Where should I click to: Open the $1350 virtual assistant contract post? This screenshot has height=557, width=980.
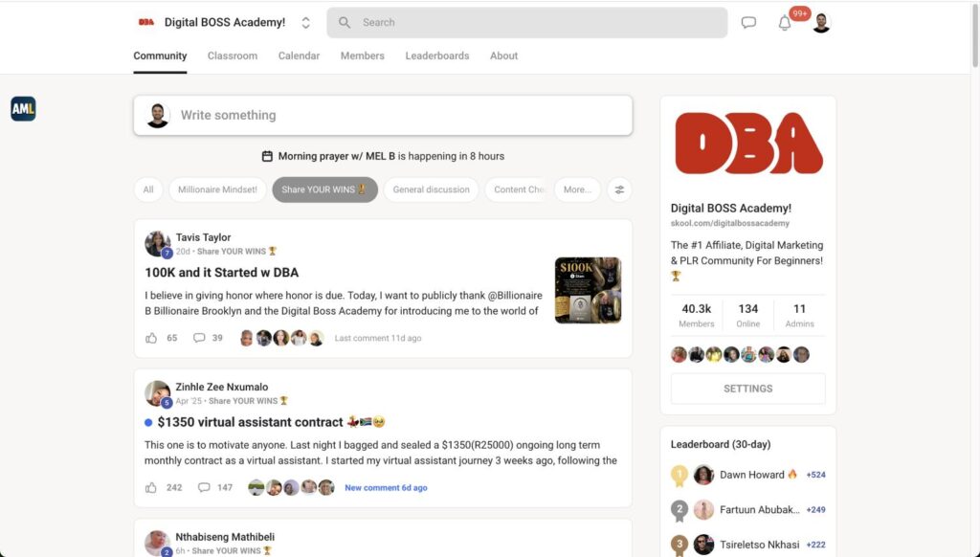click(250, 422)
